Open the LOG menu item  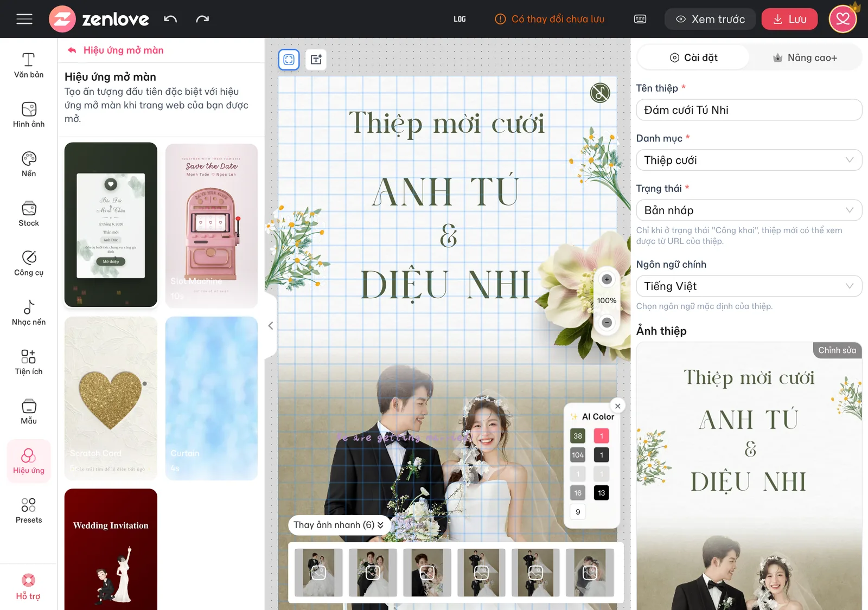coord(459,19)
